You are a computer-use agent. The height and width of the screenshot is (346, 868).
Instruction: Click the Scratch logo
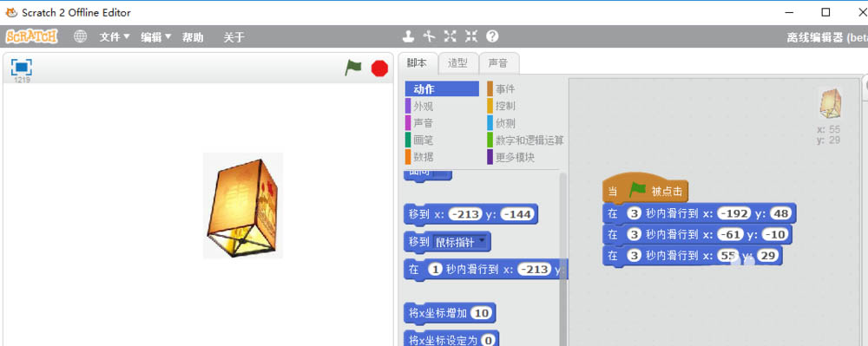31,36
